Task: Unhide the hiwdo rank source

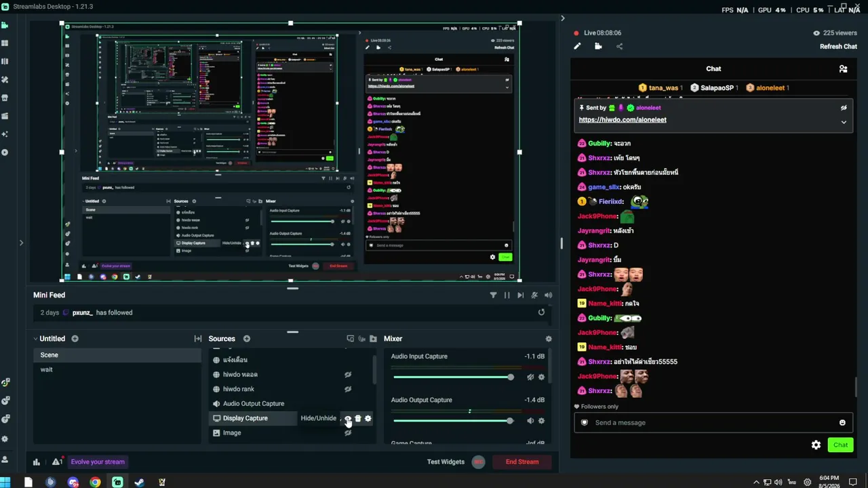Action: pyautogui.click(x=348, y=389)
